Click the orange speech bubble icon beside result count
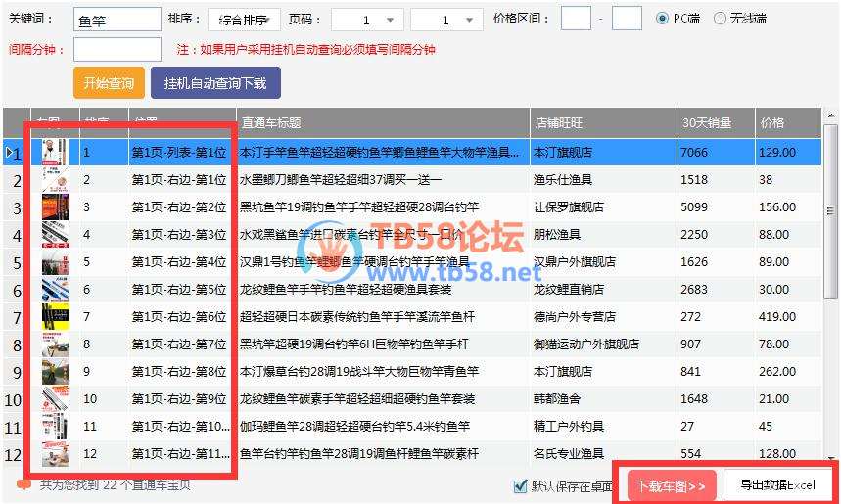 tap(24, 483)
